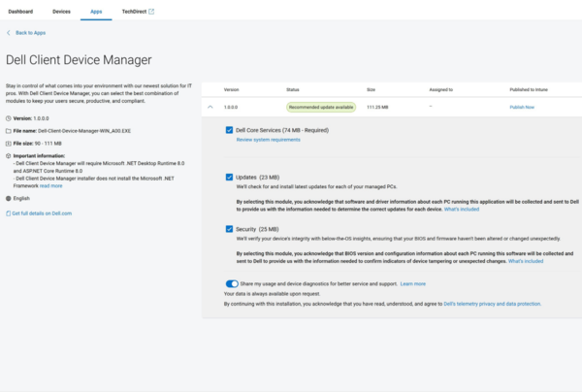Click the file size icon
This screenshot has height=392, width=582.
coord(9,142)
